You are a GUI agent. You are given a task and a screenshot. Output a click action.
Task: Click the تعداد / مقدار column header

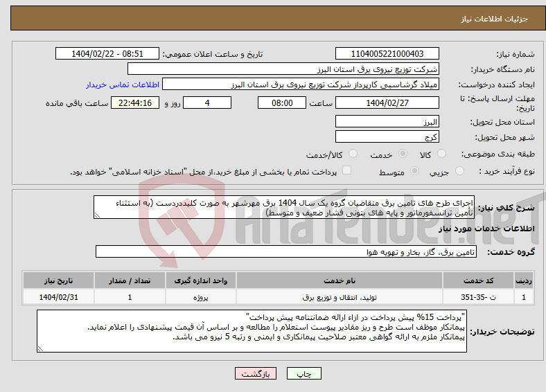pos(130,280)
